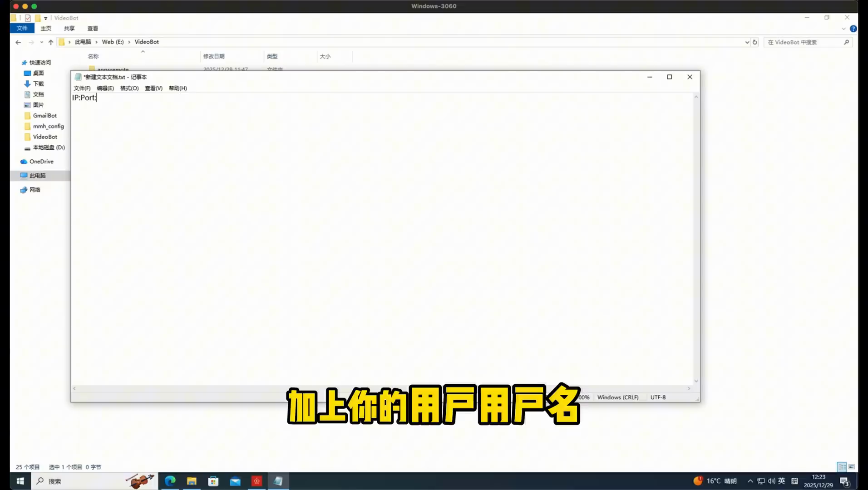Image resolution: width=868 pixels, height=490 pixels.
Task: Click the taskbar search box
Action: 94,481
